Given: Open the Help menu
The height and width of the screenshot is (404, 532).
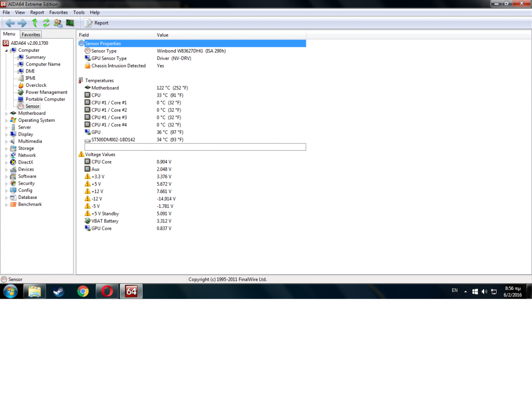Looking at the screenshot, I should 95,12.
